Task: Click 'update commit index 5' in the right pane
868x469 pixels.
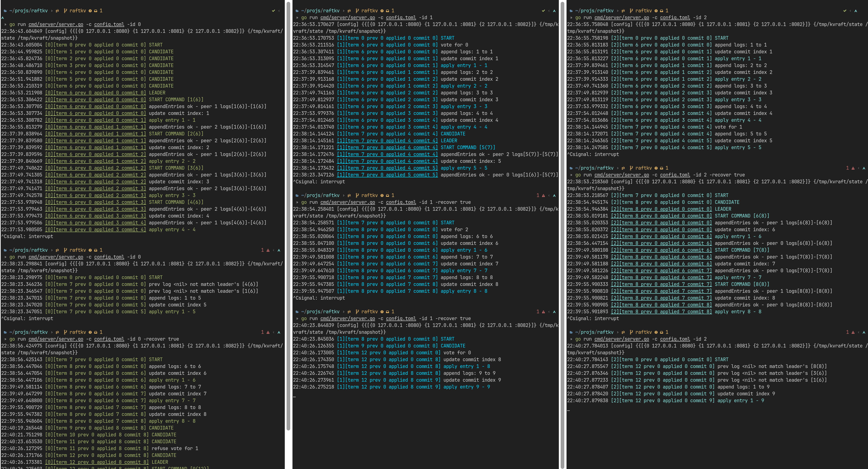Action: (x=743, y=141)
